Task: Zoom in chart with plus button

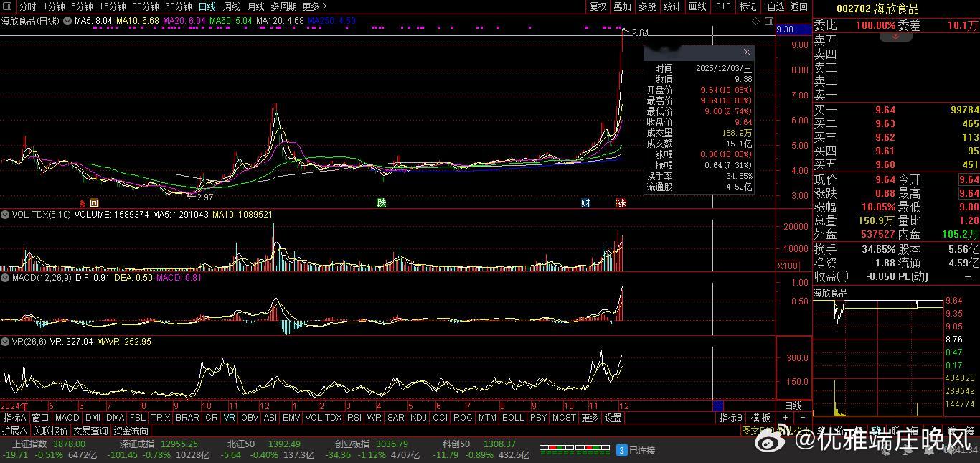Action: click(785, 418)
